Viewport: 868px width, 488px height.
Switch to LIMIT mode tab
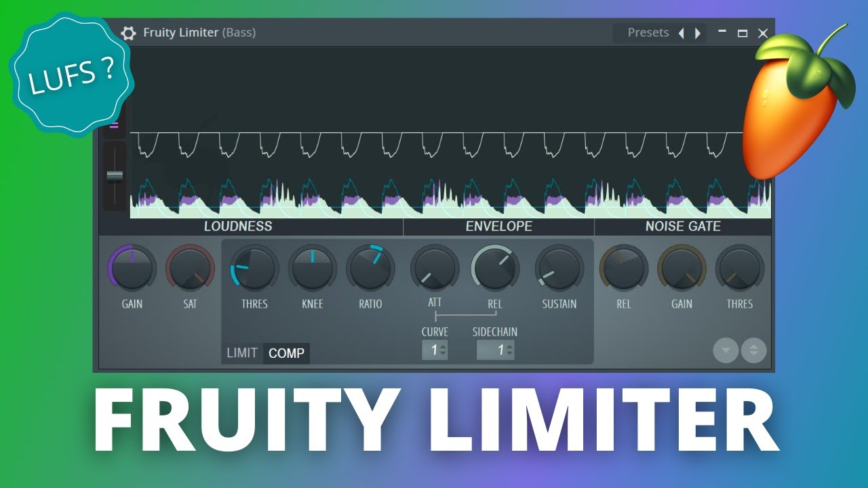click(242, 353)
